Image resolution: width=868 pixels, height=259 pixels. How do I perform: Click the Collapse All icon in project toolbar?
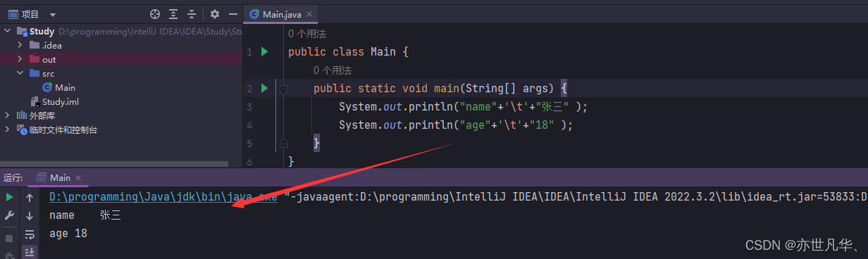coord(191,14)
